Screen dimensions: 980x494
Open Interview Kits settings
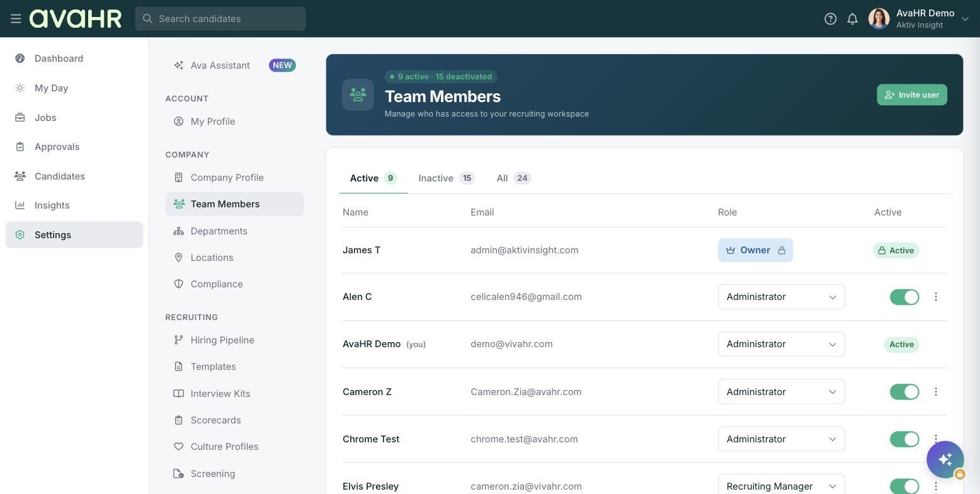pos(234,394)
